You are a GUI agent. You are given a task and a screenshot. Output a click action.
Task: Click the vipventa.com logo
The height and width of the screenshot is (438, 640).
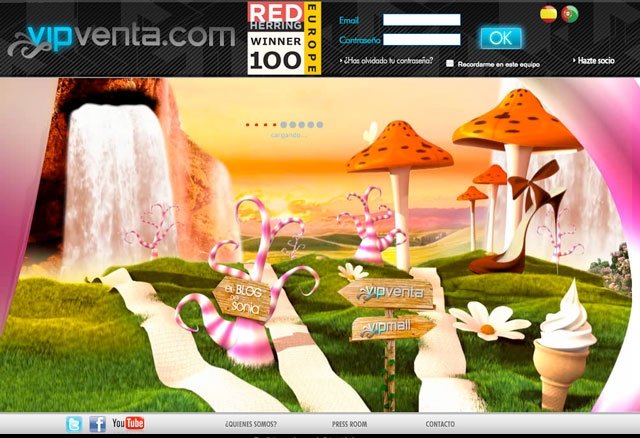[x=121, y=40]
